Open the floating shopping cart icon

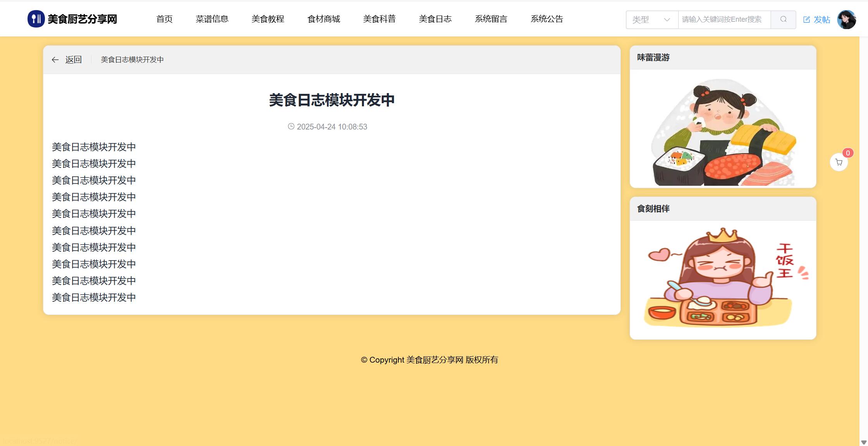(x=839, y=162)
